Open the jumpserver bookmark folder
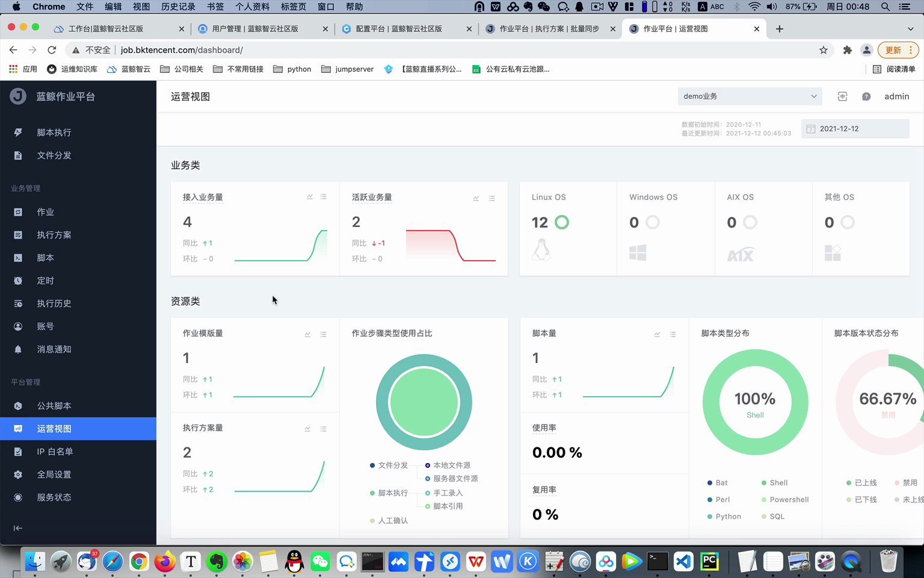924x578 pixels. tap(348, 69)
